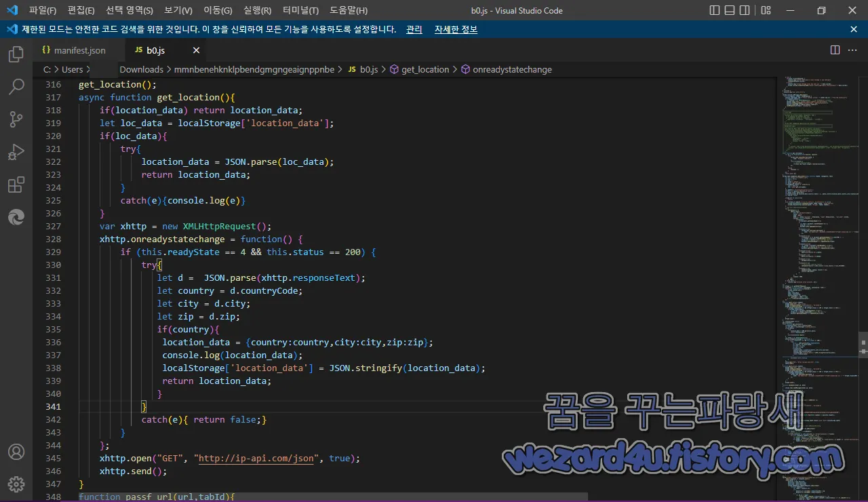
Task: Open the Source Control view
Action: click(x=16, y=119)
